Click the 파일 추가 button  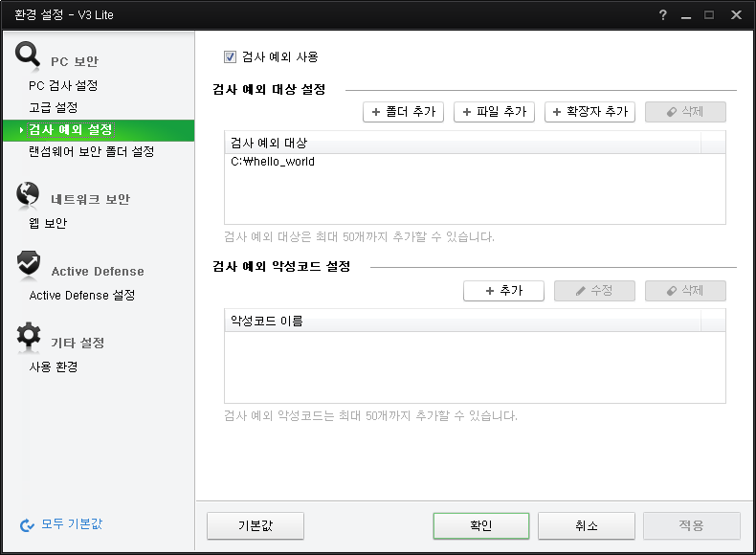point(494,112)
